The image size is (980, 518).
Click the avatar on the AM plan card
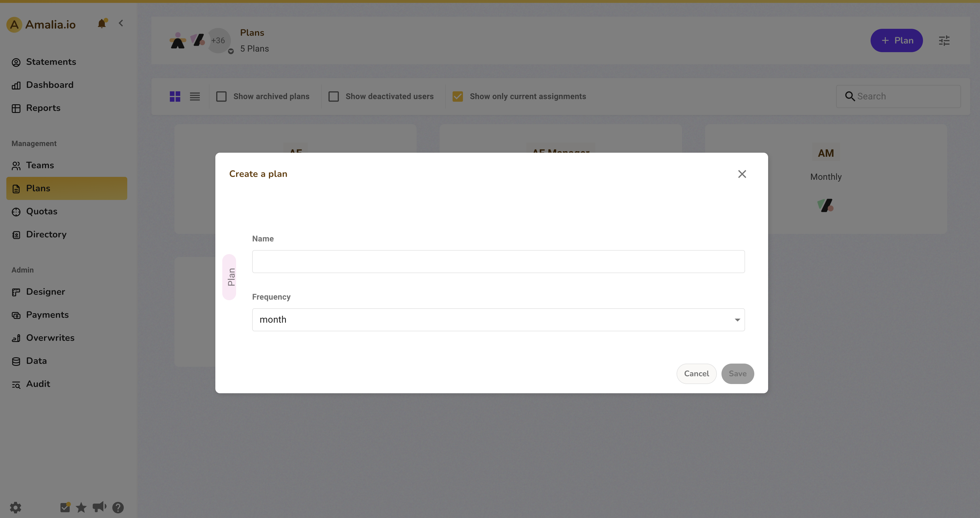pos(825,205)
